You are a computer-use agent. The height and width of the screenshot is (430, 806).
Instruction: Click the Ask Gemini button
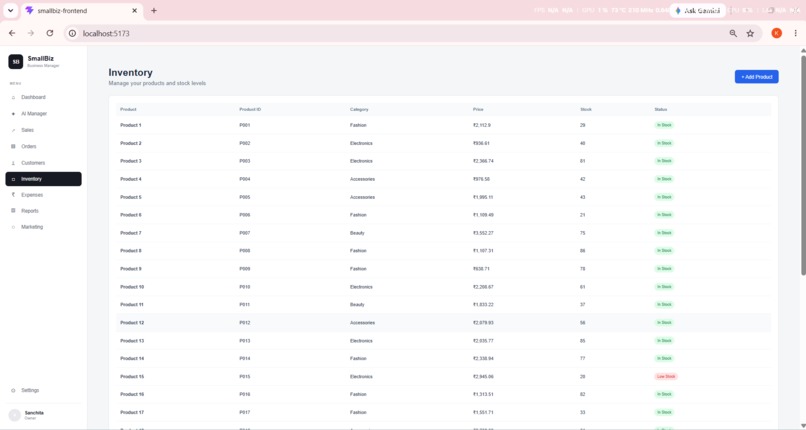(698, 10)
